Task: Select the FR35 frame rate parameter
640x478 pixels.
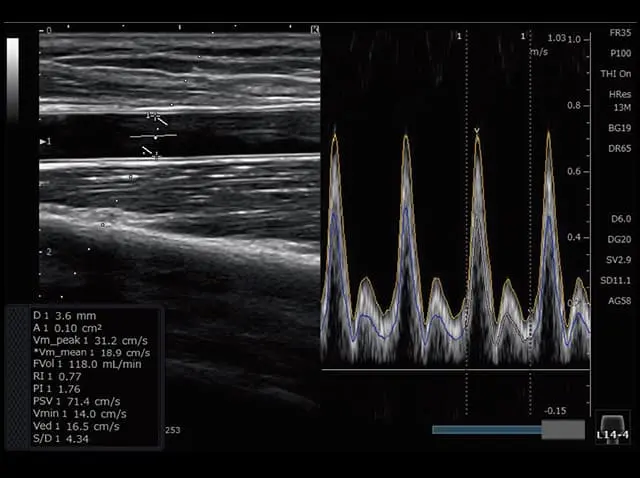Action: click(x=619, y=33)
